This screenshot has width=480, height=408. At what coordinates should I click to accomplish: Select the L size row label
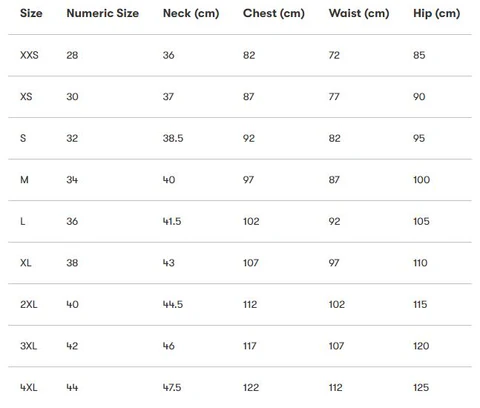click(22, 221)
